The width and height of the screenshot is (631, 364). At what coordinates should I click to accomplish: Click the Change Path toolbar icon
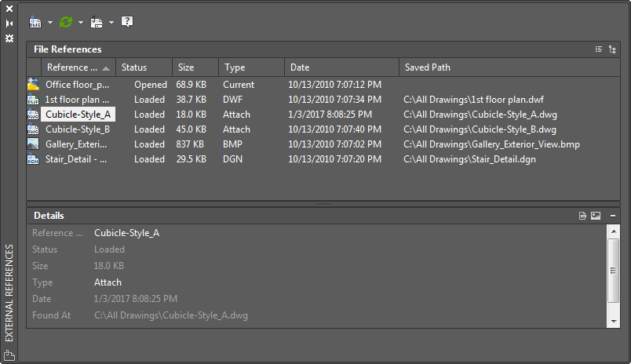tap(97, 22)
